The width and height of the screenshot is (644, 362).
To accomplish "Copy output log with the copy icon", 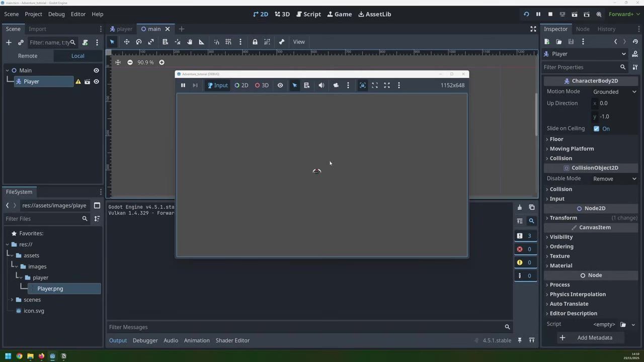I will (532, 207).
